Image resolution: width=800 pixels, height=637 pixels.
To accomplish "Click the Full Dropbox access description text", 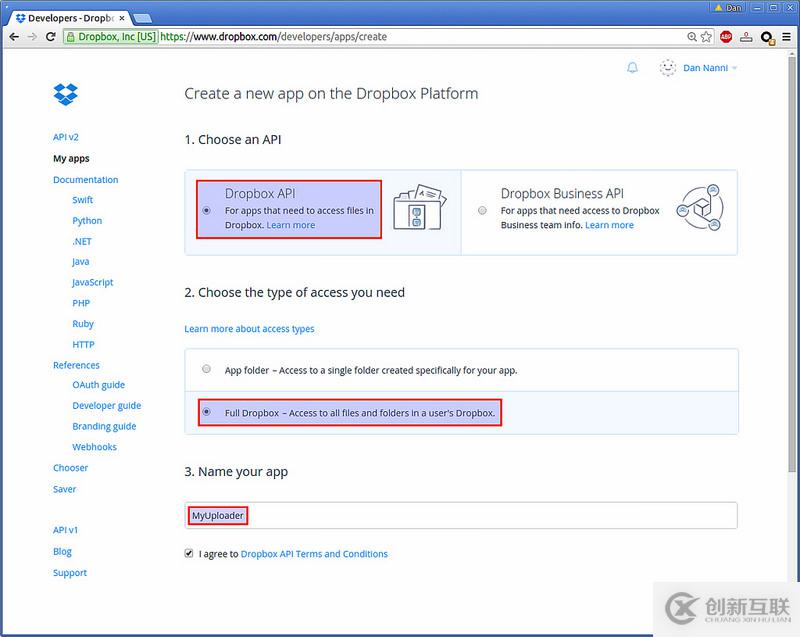I will 360,413.
